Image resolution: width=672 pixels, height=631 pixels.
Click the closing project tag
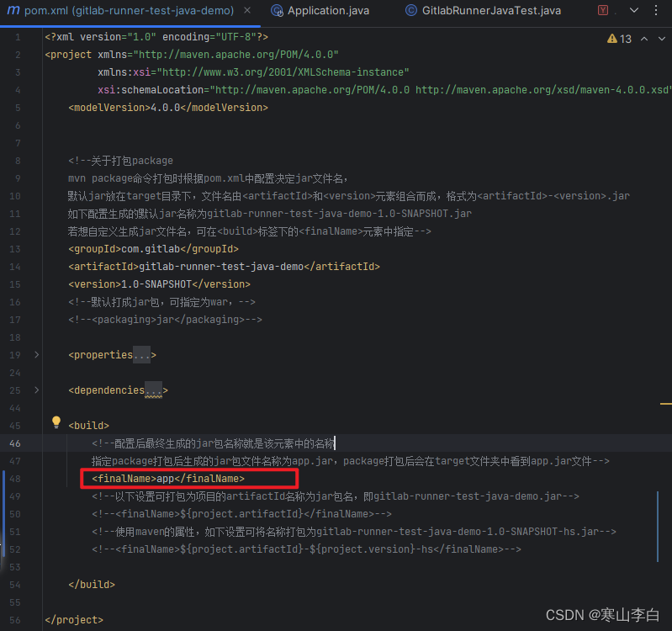pyautogui.click(x=74, y=620)
